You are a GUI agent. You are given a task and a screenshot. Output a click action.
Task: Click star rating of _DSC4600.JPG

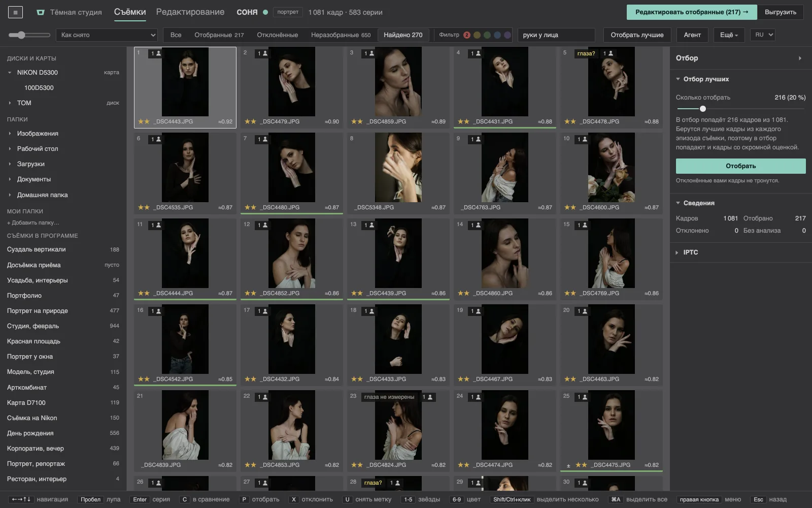coord(570,208)
